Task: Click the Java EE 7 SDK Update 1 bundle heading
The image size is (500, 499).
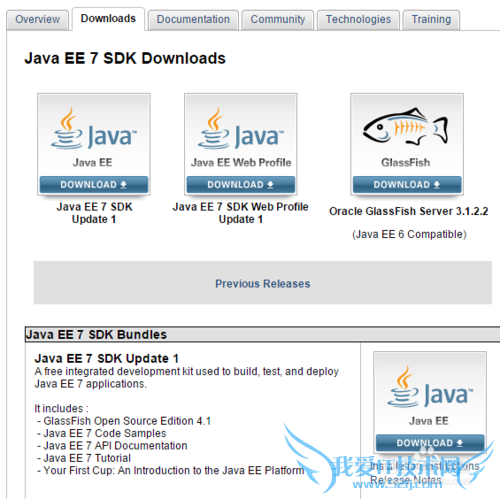Action: [x=107, y=359]
